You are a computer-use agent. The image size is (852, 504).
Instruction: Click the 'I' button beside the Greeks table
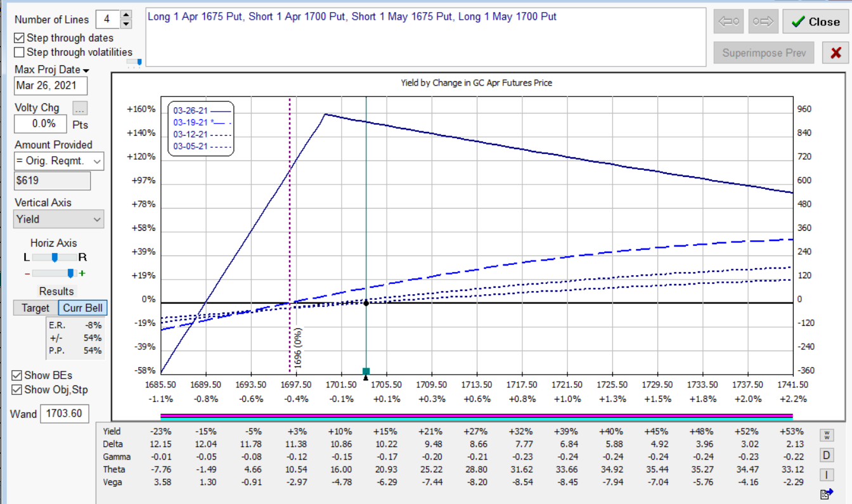click(x=827, y=475)
